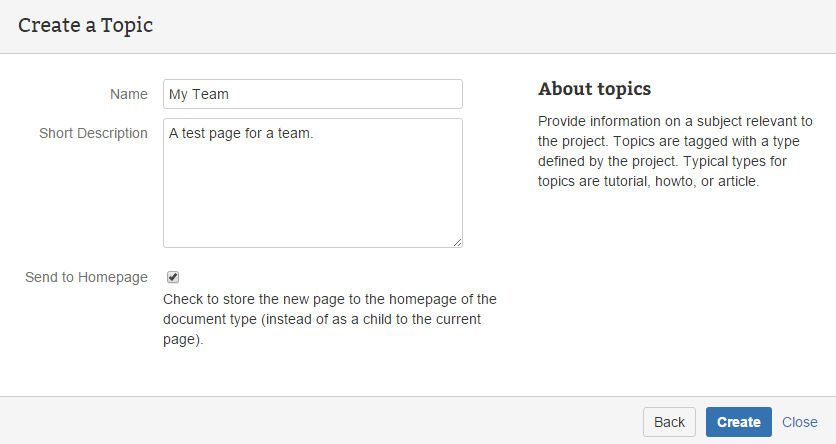
Task: Go back with the Back button
Action: (x=669, y=422)
